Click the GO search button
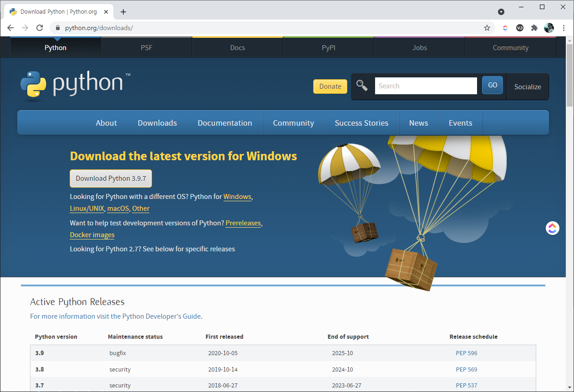The image size is (574, 392). pyautogui.click(x=493, y=85)
